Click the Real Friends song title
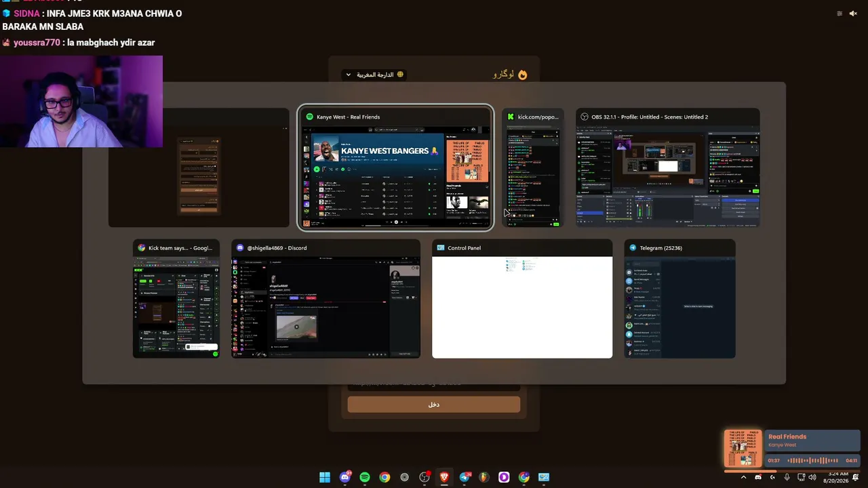This screenshot has width=868, height=488. click(x=787, y=436)
